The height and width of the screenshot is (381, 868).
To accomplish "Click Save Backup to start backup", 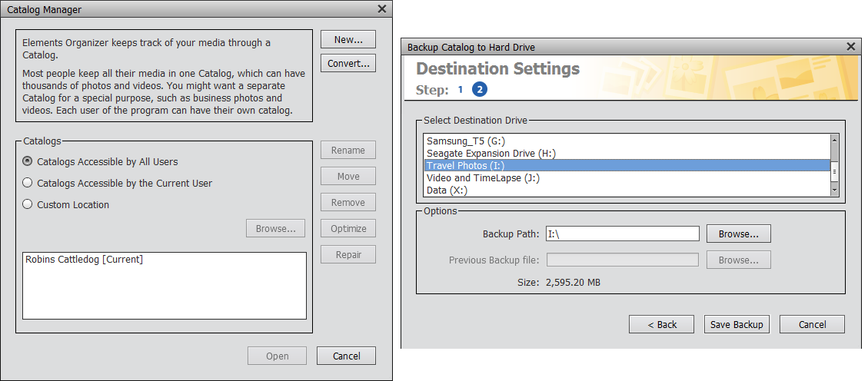I will (x=737, y=325).
